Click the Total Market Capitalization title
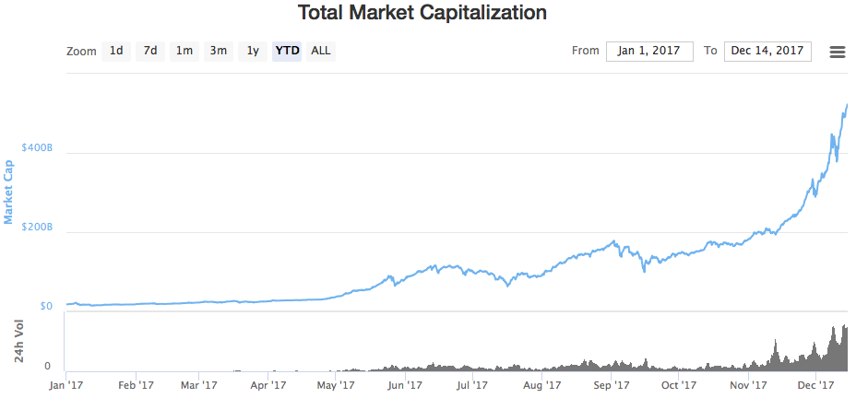Screen dimensions: 868x398 click(x=422, y=13)
